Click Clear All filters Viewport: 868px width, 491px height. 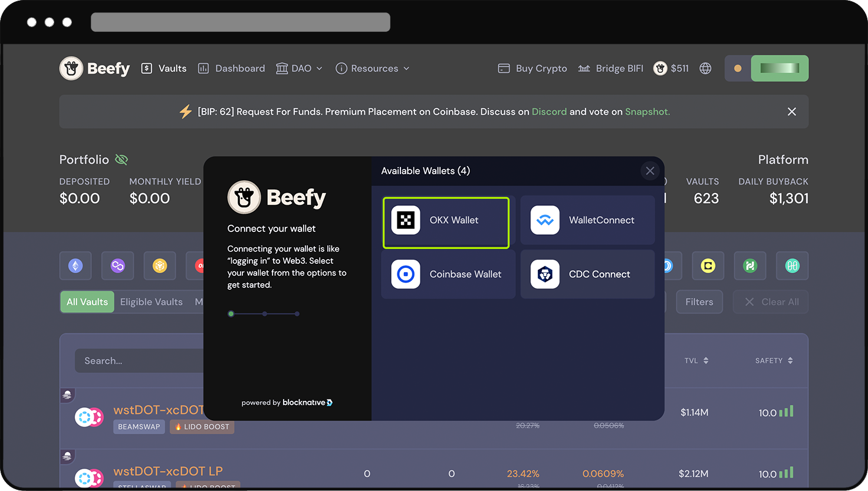point(771,302)
